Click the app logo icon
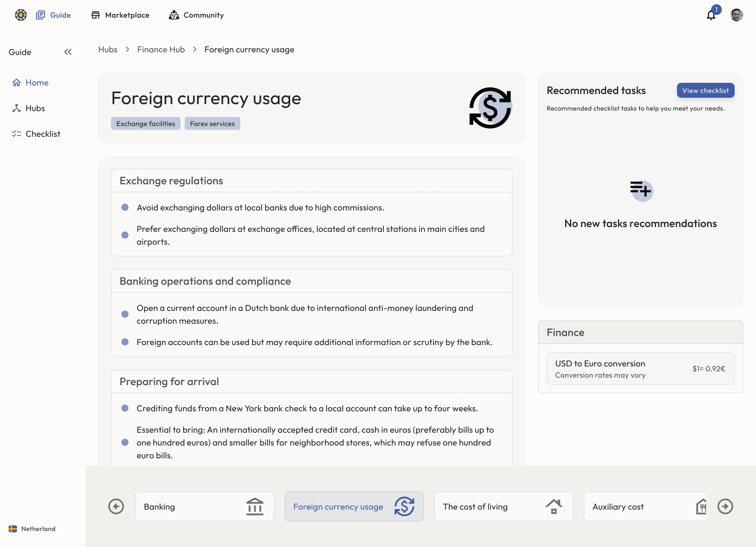 click(x=21, y=15)
